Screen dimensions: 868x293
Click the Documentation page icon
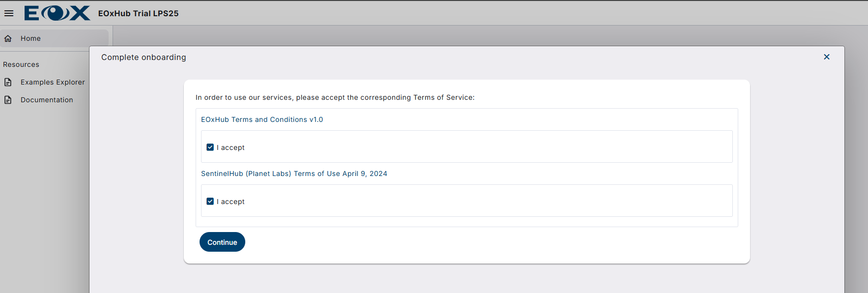coord(8,100)
